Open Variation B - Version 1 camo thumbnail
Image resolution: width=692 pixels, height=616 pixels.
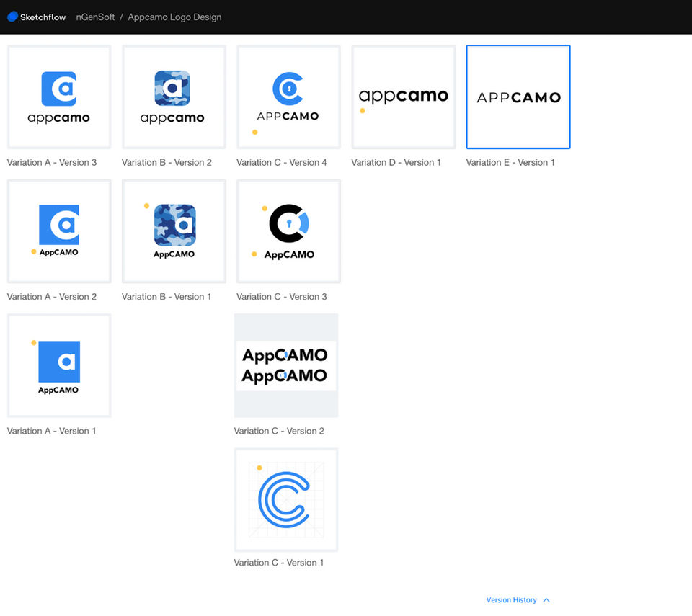174,231
